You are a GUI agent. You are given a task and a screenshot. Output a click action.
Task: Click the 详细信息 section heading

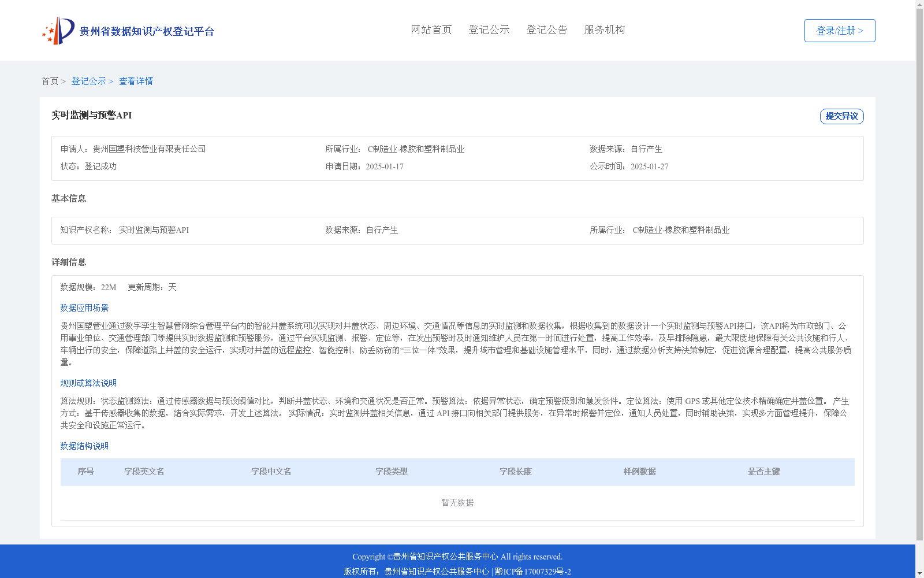coord(69,262)
